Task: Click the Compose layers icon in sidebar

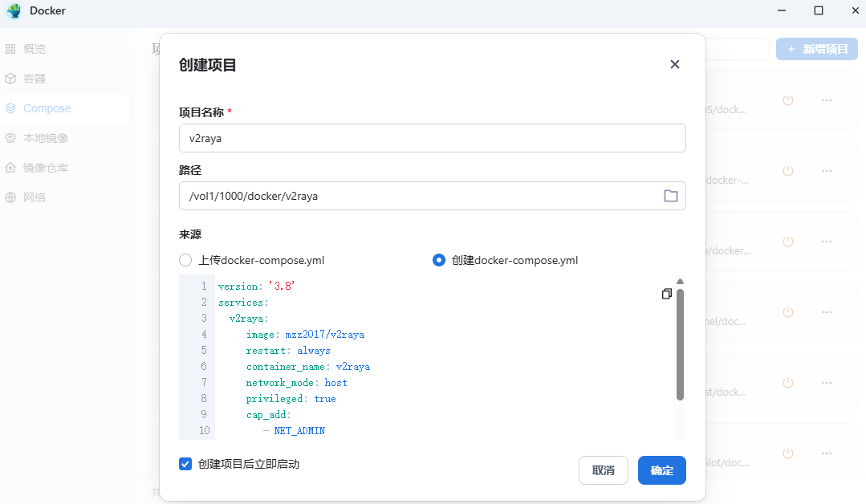Action: point(10,108)
